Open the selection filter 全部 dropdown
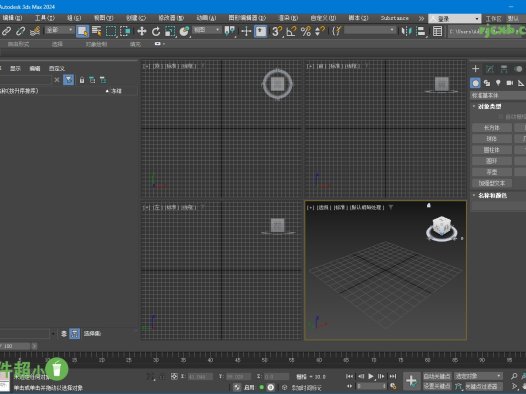Image resolution: width=526 pixels, height=394 pixels. (x=59, y=30)
